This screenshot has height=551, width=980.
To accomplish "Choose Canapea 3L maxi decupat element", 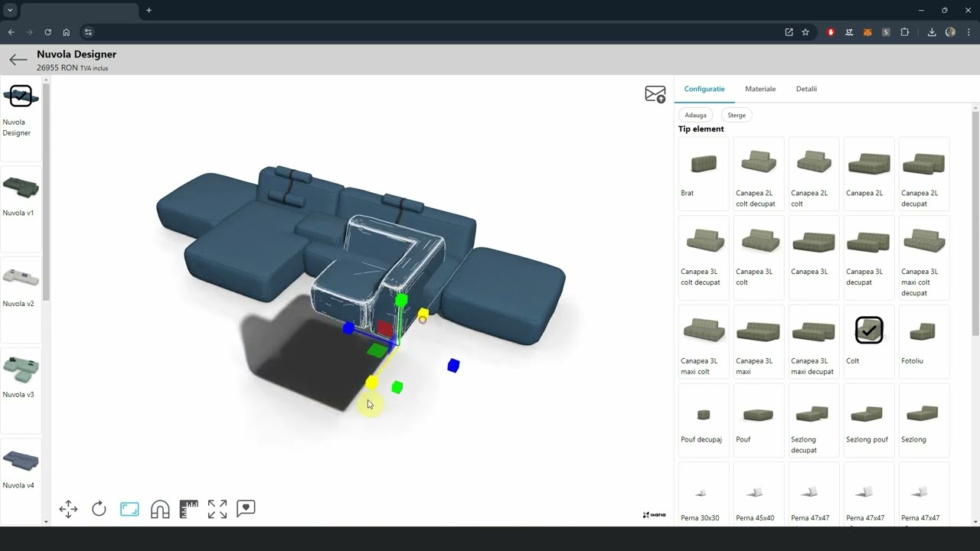I will click(x=814, y=341).
